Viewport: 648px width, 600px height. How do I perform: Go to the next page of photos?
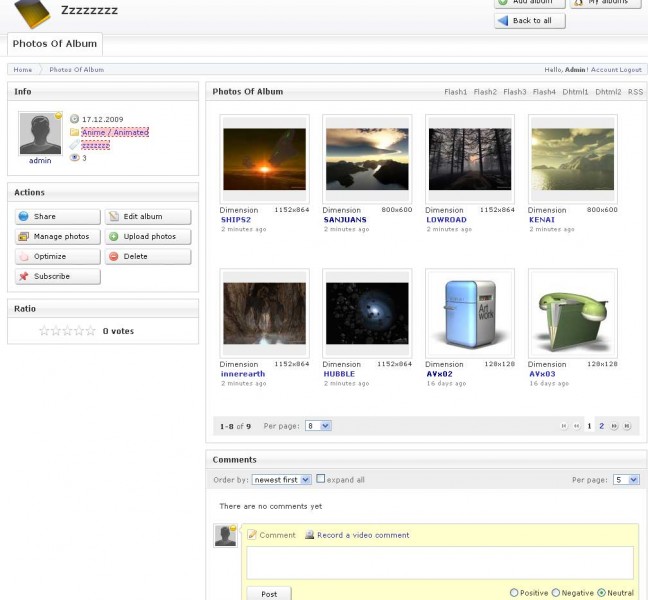[x=614, y=426]
